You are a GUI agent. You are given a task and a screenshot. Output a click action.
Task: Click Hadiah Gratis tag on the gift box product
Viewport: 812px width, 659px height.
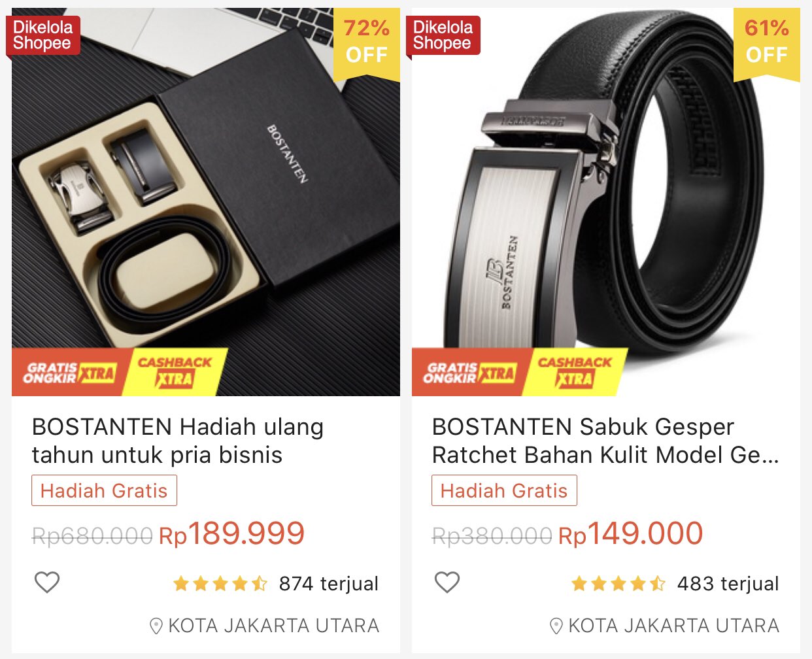click(104, 490)
